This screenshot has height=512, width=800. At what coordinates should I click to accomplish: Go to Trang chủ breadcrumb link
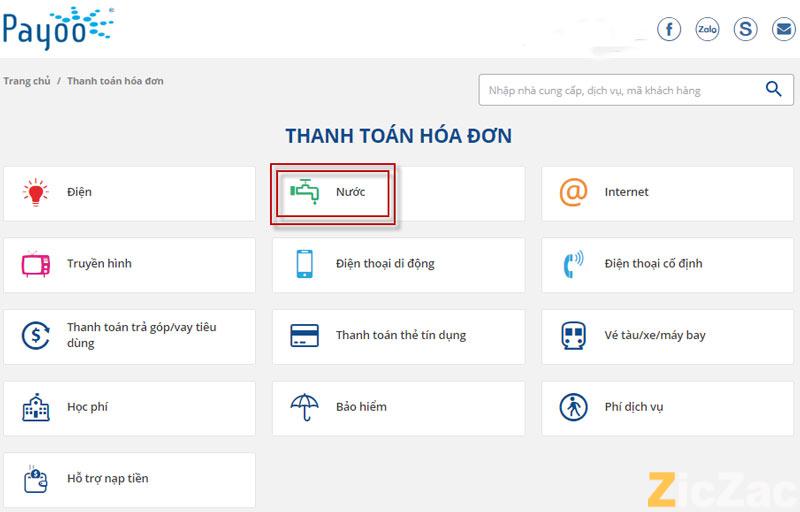[27, 81]
